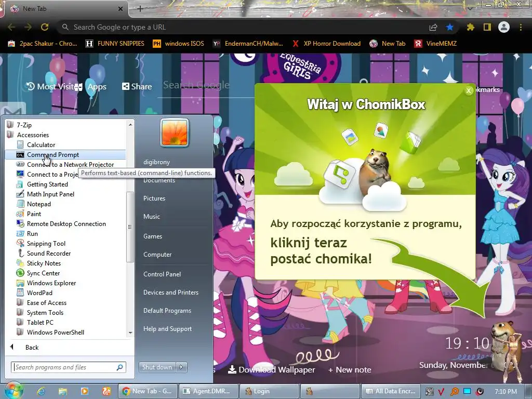Click the Calculator icon in Accessories
This screenshot has height=399, width=532.
click(x=20, y=145)
